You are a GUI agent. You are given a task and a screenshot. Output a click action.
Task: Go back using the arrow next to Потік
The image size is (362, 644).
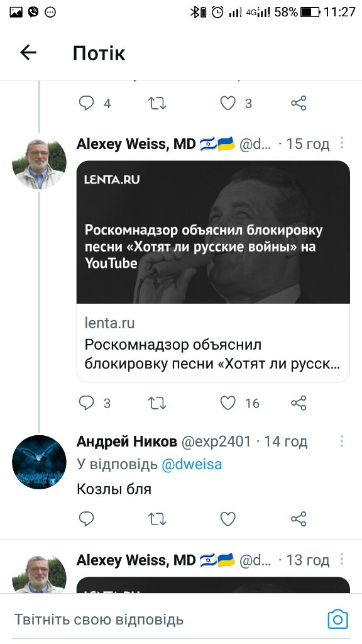28,53
